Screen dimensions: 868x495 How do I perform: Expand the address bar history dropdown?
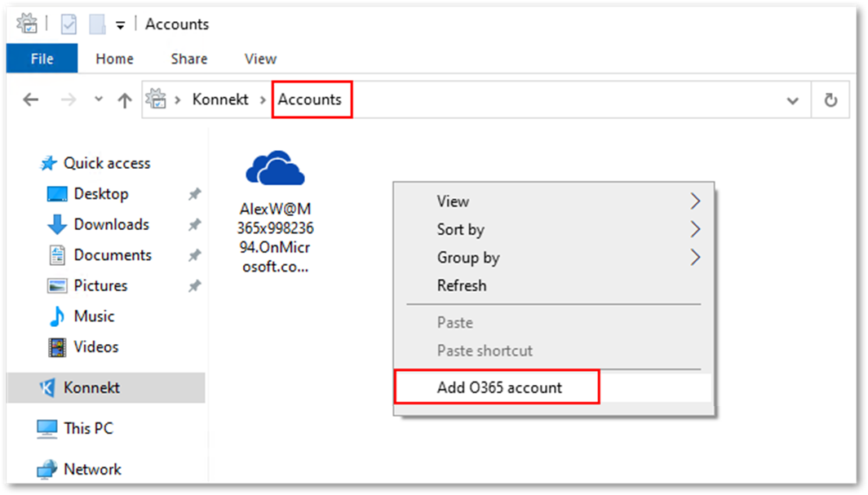793,100
